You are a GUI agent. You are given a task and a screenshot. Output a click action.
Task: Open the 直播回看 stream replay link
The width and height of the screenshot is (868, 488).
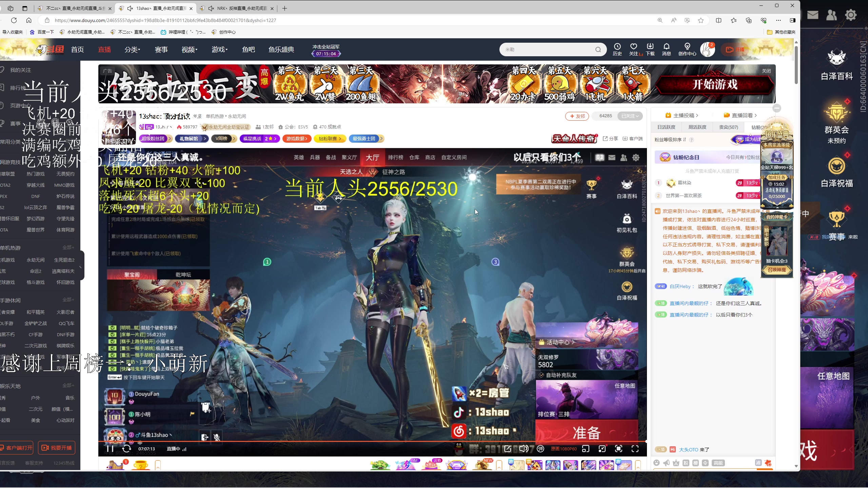(x=740, y=115)
